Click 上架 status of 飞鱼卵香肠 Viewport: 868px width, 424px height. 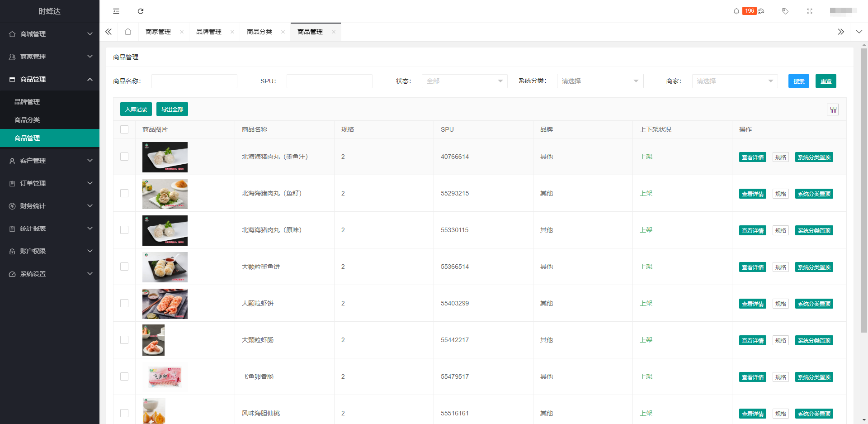coord(646,376)
